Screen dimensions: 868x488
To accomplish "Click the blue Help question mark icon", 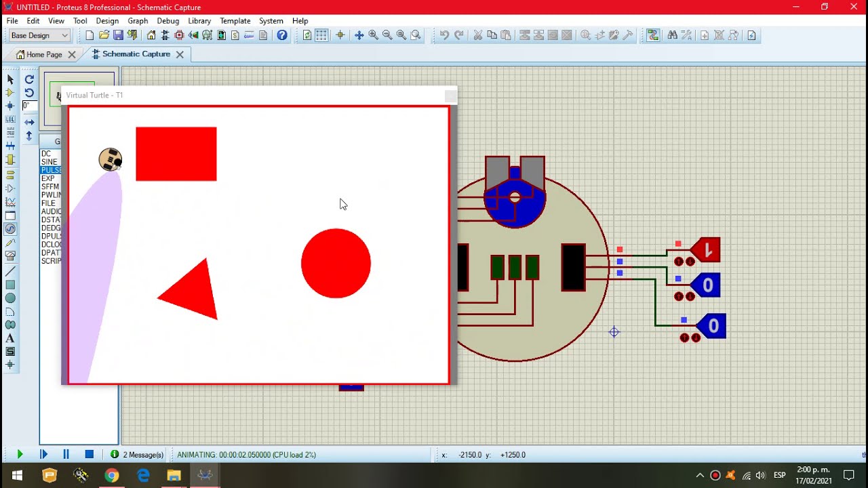I will (x=282, y=35).
